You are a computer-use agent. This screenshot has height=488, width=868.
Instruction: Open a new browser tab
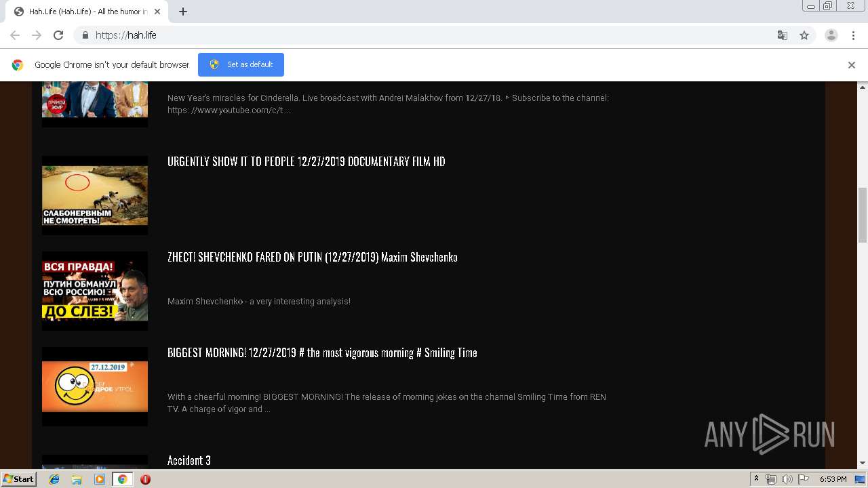[182, 12]
